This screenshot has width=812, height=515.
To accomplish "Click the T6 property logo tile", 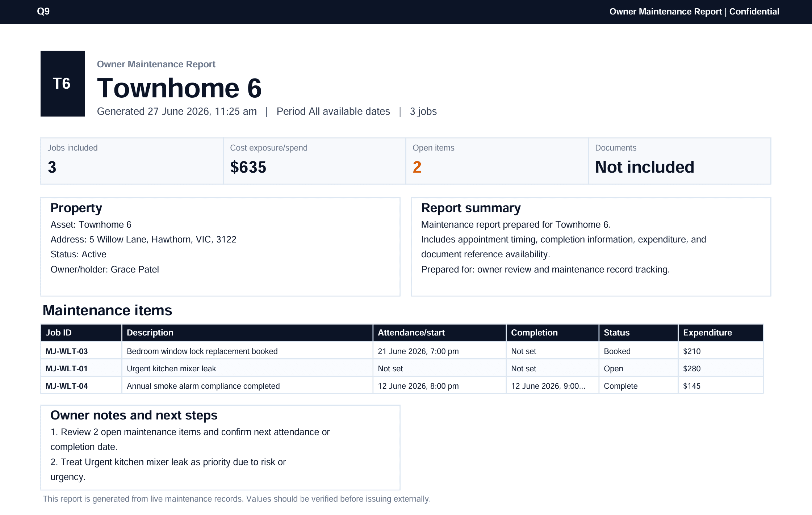I will coord(63,84).
